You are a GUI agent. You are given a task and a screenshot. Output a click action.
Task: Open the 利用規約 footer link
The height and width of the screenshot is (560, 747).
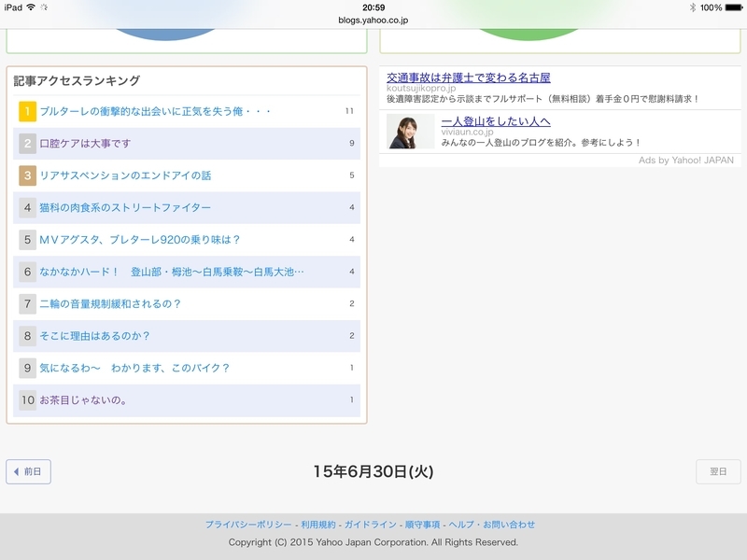[x=318, y=525]
